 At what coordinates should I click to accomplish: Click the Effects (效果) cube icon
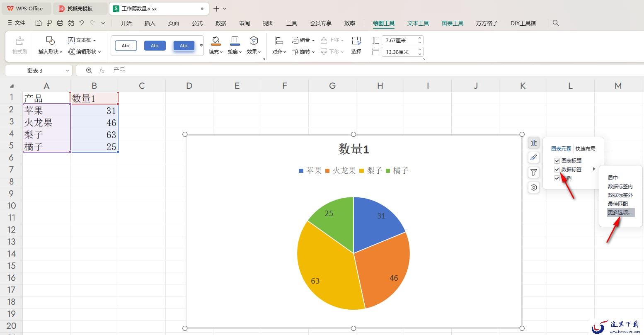pos(254,41)
